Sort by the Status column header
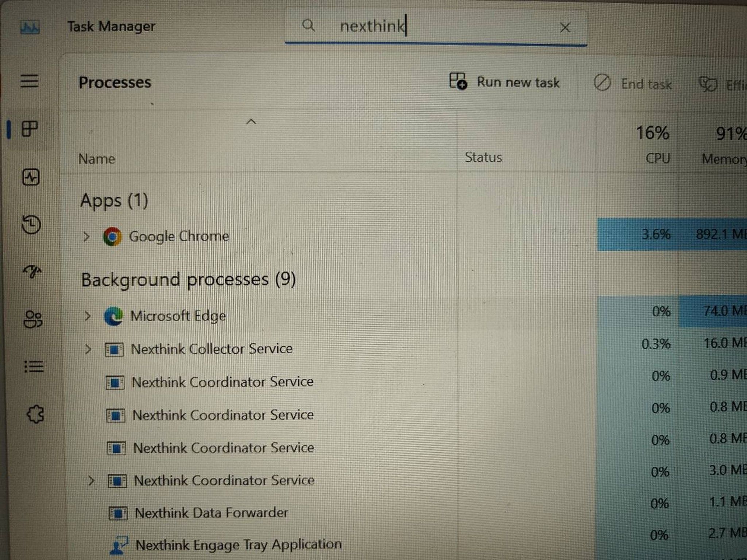 483,157
